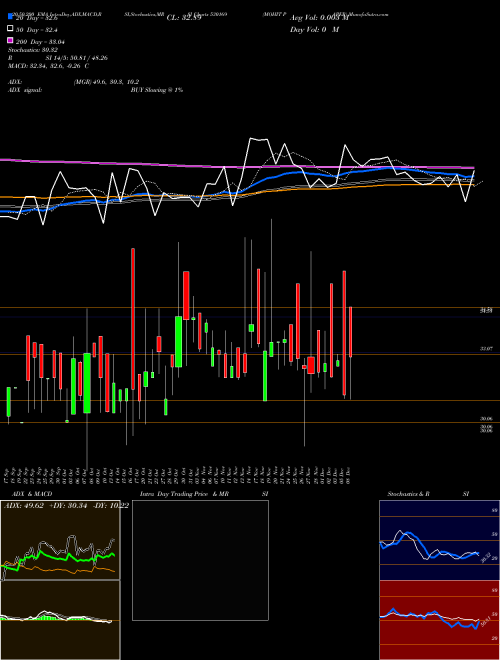
Task: Open the blue Stochastics chart thumbnail
Action: [439, 540]
